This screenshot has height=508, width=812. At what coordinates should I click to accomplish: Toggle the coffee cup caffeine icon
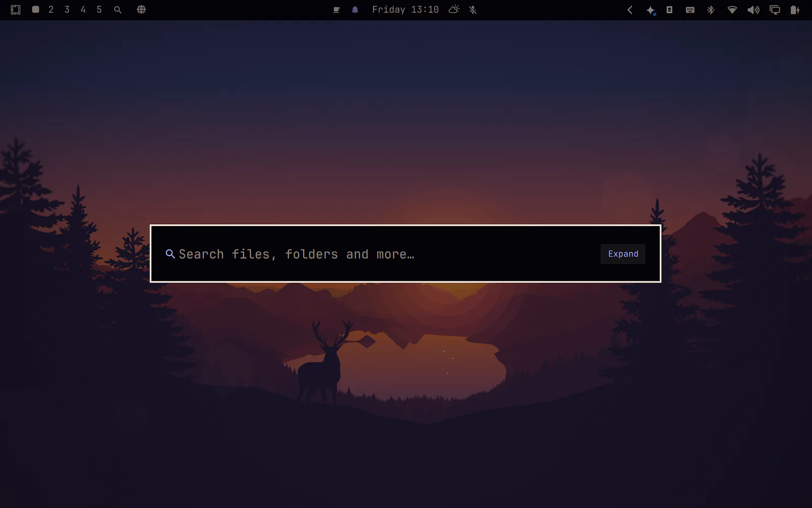(336, 10)
